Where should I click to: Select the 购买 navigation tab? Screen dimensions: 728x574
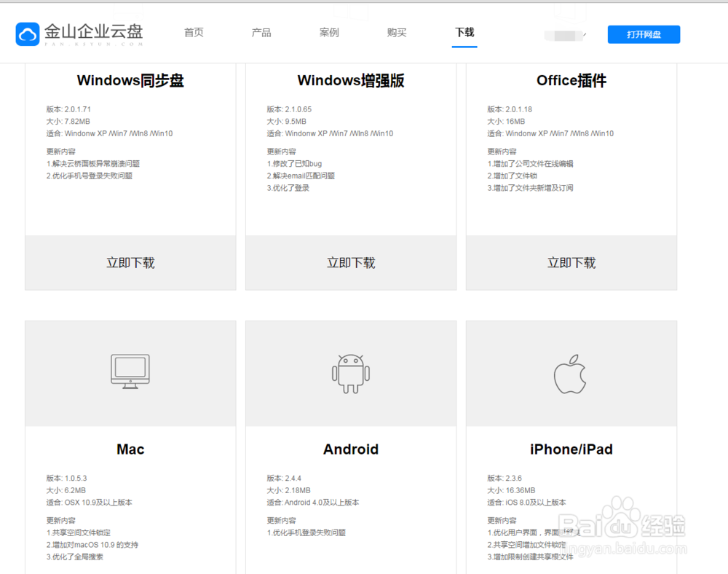397,33
